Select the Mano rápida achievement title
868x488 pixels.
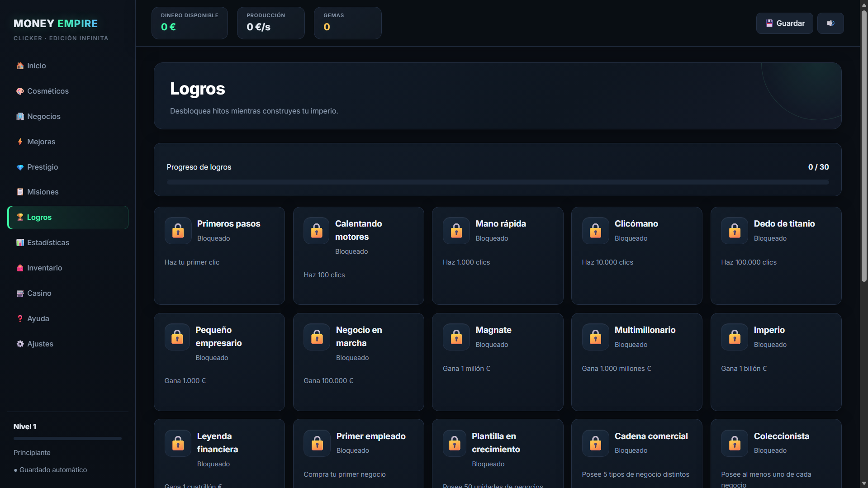[x=500, y=224]
